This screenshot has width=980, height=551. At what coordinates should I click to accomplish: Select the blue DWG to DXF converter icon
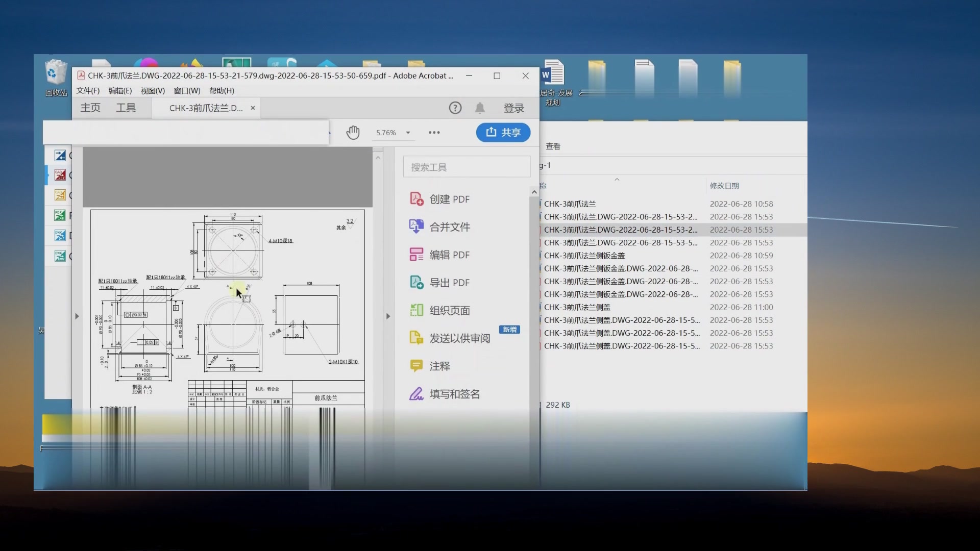click(x=60, y=236)
